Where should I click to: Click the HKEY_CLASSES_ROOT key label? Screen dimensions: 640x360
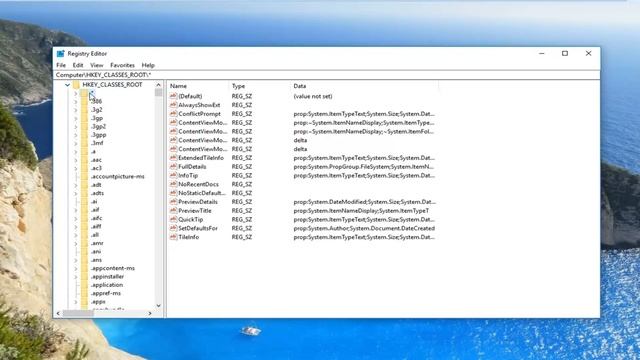(x=112, y=84)
